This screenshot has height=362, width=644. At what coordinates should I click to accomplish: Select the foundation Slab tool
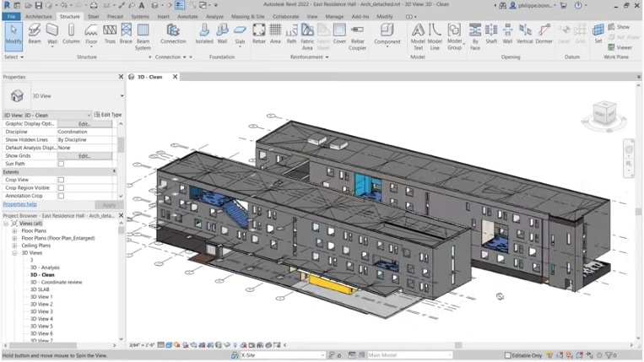pos(240,35)
